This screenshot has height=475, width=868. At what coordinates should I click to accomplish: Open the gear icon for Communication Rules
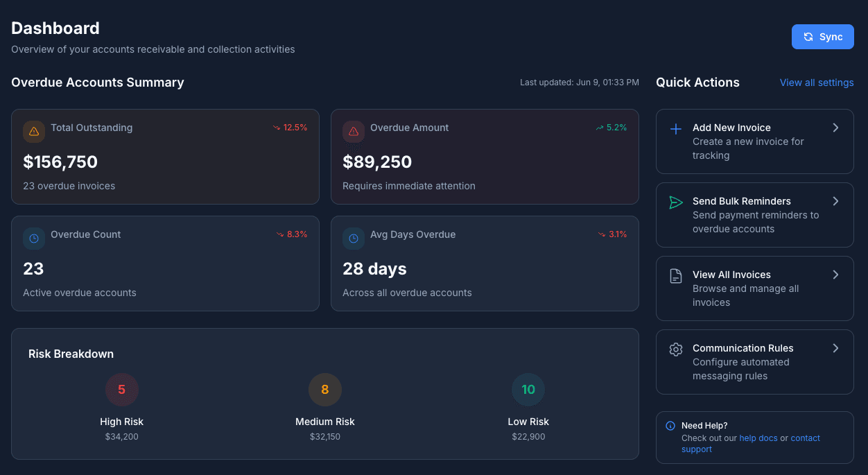click(x=675, y=349)
